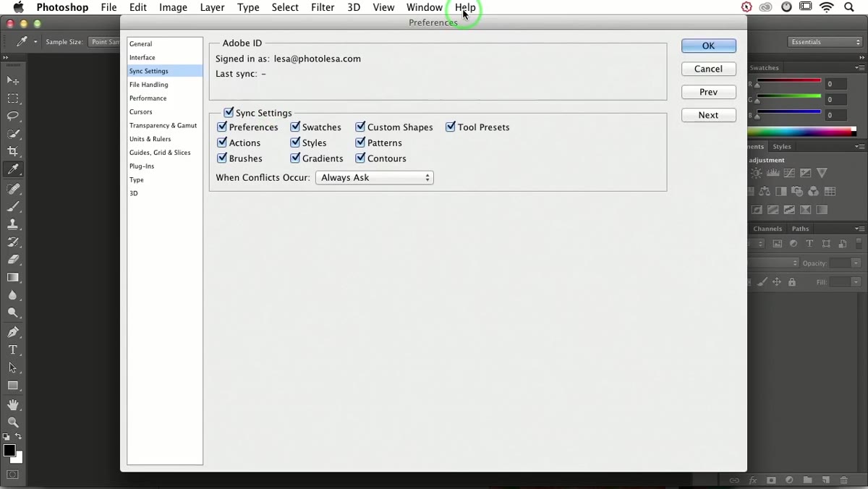Viewport: 868px width, 489px height.
Task: Open the Creative Cloud menu bar icon
Action: (x=765, y=7)
